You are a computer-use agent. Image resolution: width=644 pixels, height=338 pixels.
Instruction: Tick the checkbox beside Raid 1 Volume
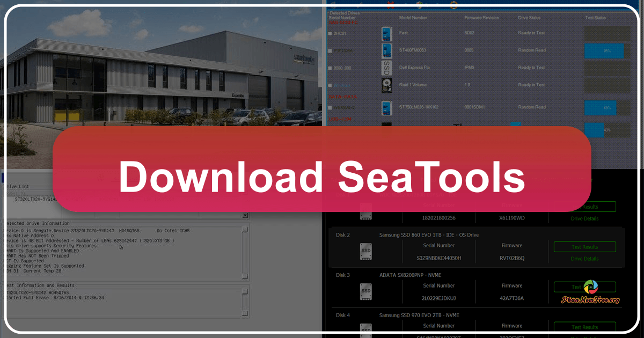(330, 84)
